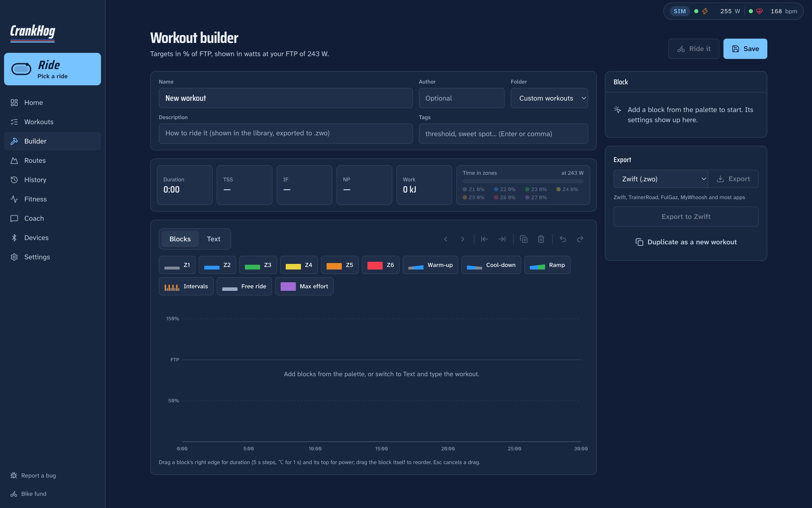Open the Fitness page
The image size is (812, 508).
click(x=52, y=199)
